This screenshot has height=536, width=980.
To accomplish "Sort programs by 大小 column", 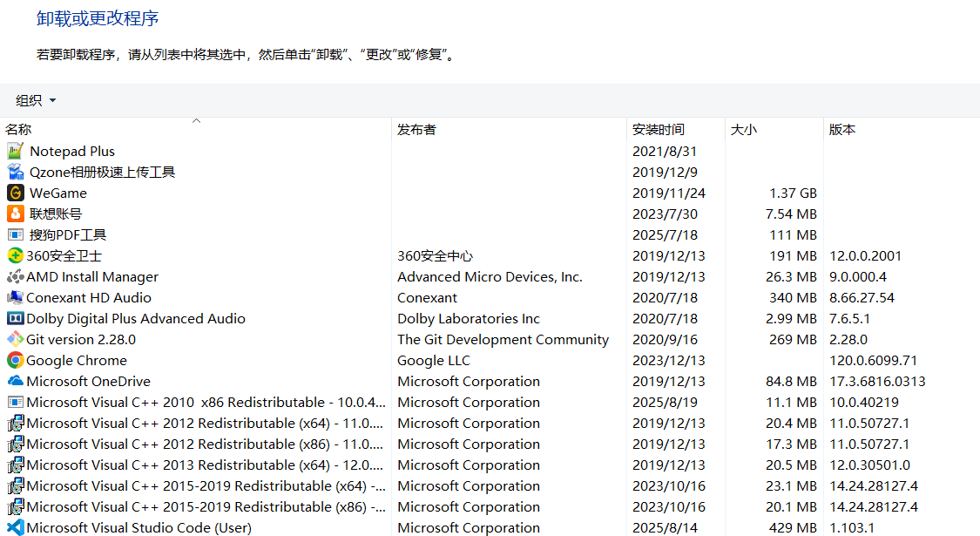I will [743, 130].
